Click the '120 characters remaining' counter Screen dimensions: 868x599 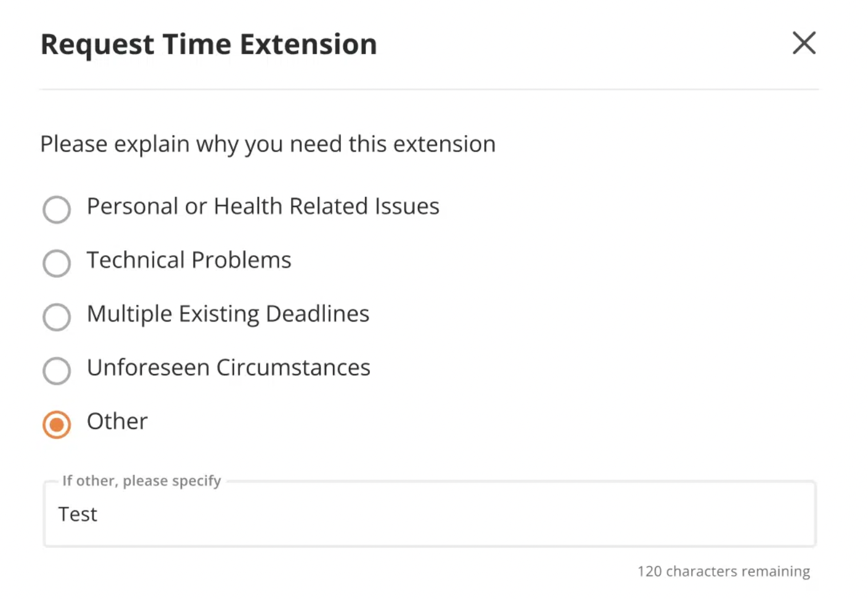click(x=724, y=571)
